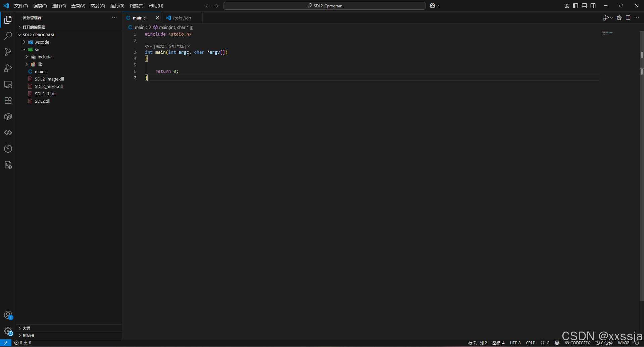
Task: Click UTF-8 encoding in the status bar
Action: [515, 343]
